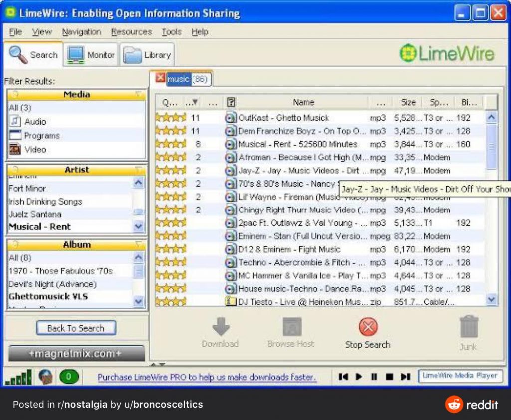Screen dimensions: 511x420
Task: Click the connection quality bars icon
Action: (19, 377)
